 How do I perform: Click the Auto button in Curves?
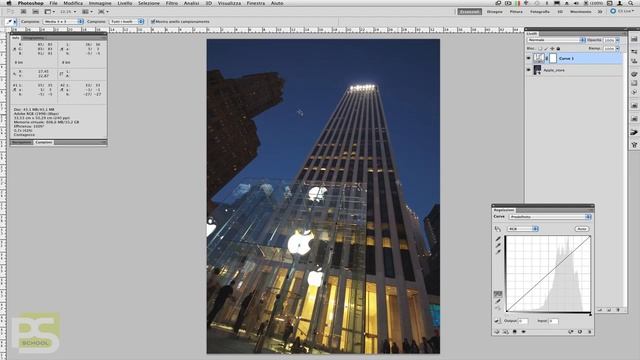[582, 229]
